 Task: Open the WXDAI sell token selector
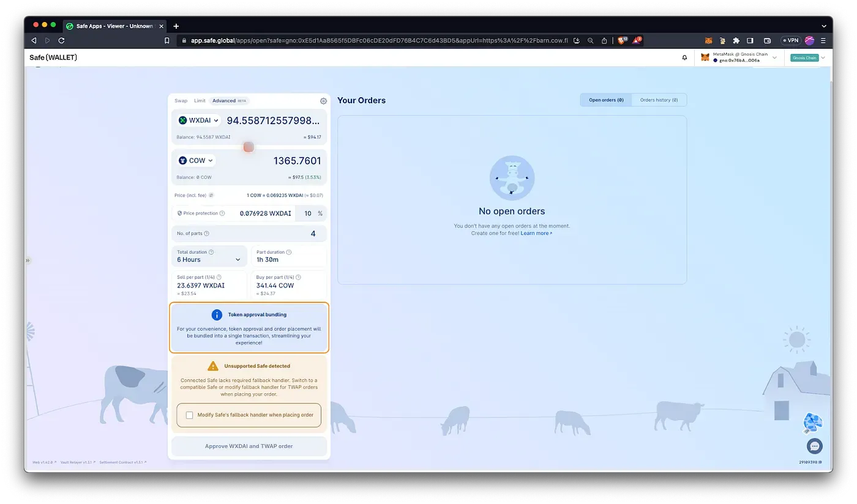(x=198, y=120)
